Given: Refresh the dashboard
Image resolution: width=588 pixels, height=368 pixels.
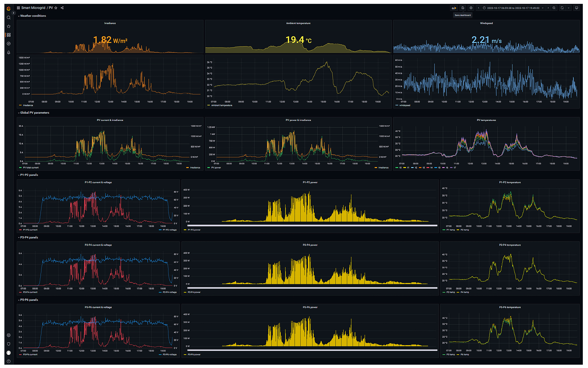Looking at the screenshot, I should [x=562, y=8].
